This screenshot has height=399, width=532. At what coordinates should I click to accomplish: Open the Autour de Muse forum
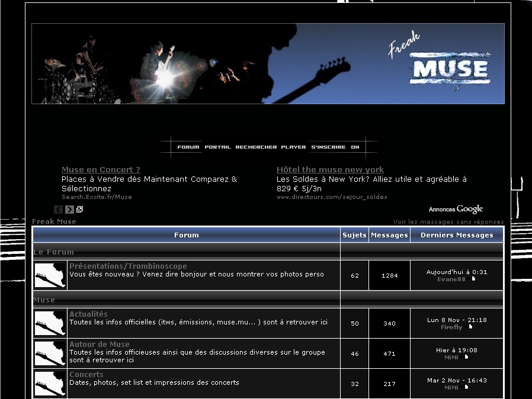tap(100, 344)
